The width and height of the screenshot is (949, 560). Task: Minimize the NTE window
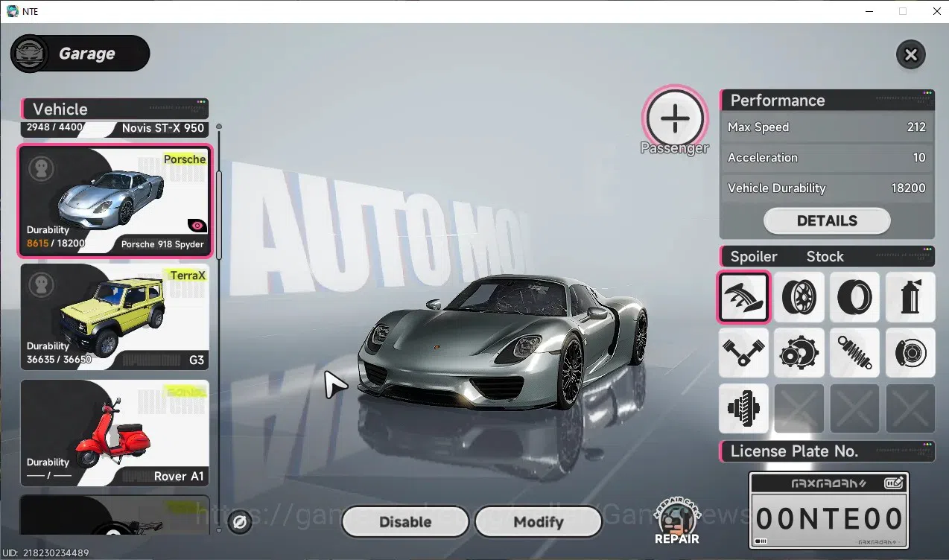tap(869, 11)
